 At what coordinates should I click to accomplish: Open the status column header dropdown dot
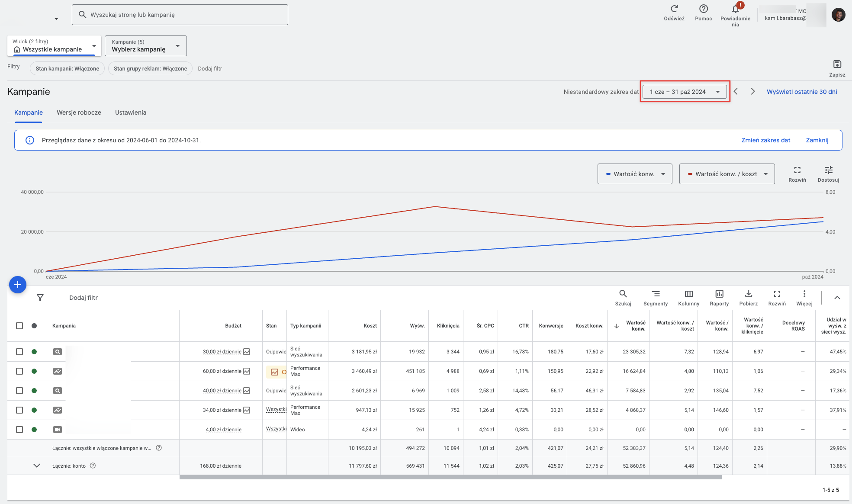[34, 326]
